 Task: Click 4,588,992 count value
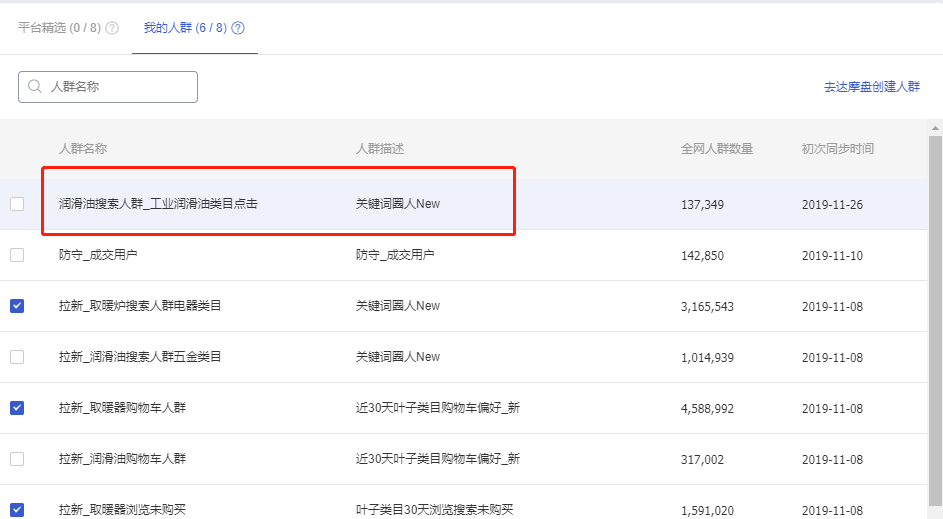click(707, 409)
